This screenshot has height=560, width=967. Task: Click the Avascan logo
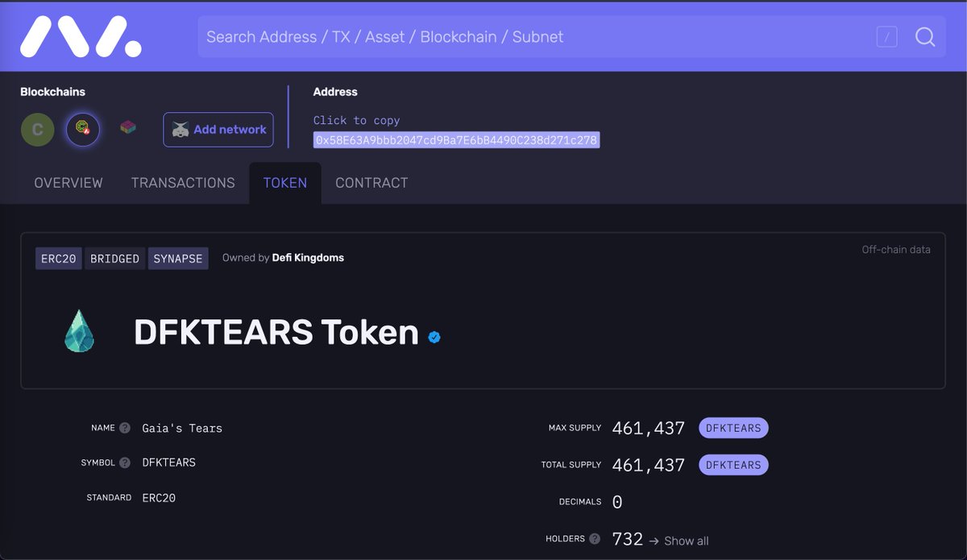(x=81, y=36)
